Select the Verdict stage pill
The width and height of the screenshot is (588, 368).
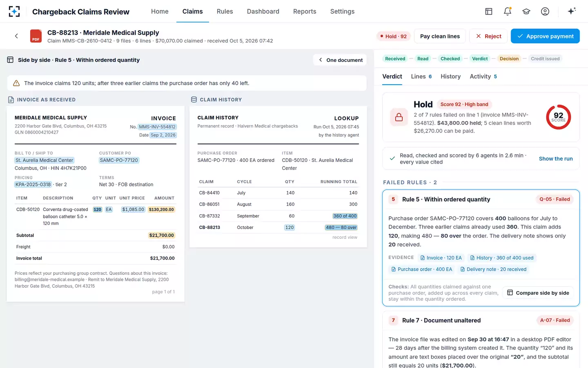(480, 58)
